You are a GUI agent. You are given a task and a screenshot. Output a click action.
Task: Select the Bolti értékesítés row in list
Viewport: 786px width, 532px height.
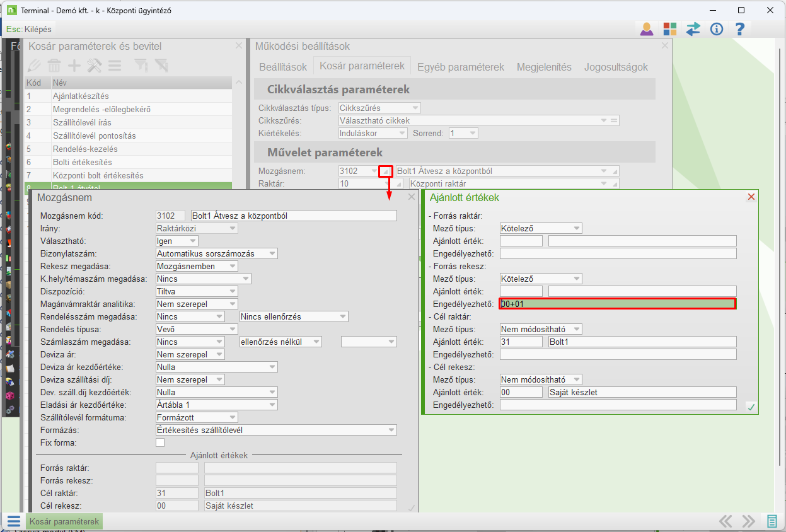(x=82, y=163)
